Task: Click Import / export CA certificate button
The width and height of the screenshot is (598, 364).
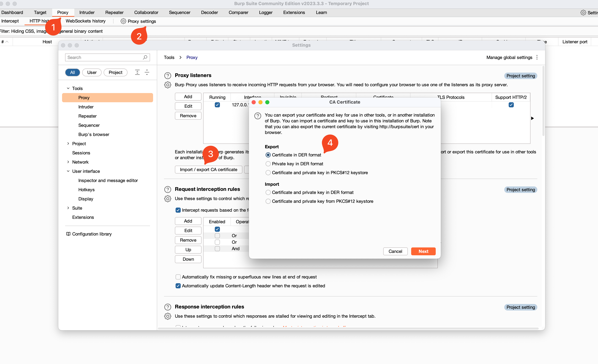Action: (x=208, y=169)
